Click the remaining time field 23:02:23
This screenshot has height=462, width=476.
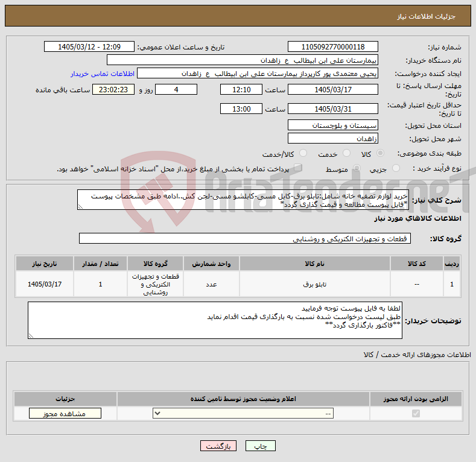click(113, 89)
